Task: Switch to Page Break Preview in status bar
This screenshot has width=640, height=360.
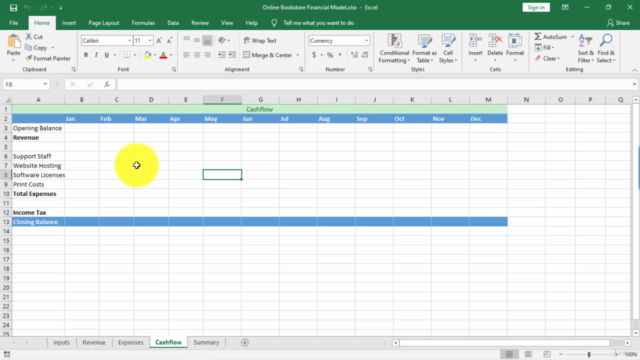Action: 547,354
